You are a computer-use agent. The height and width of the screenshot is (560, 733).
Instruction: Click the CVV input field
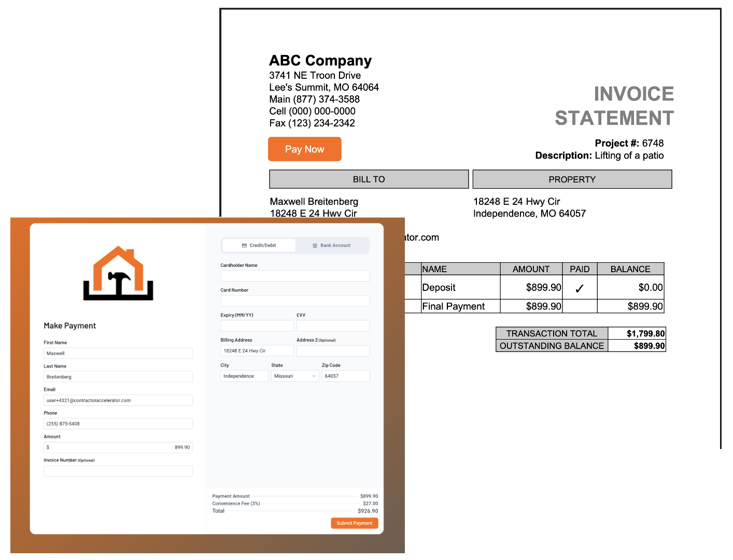[333, 326]
